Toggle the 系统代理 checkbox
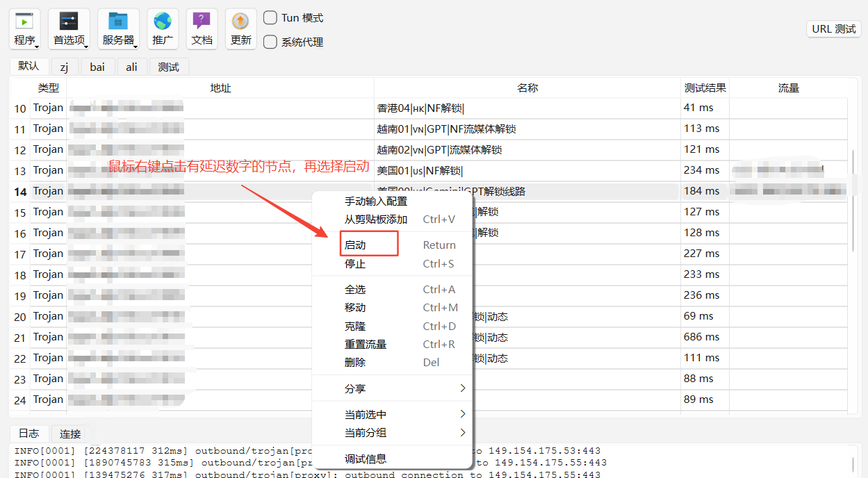This screenshot has height=478, width=868. [270, 42]
